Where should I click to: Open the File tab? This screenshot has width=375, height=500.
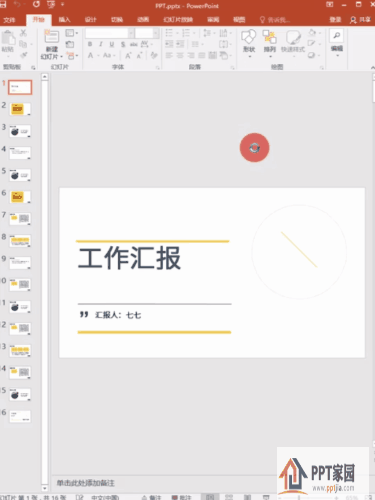pos(9,20)
